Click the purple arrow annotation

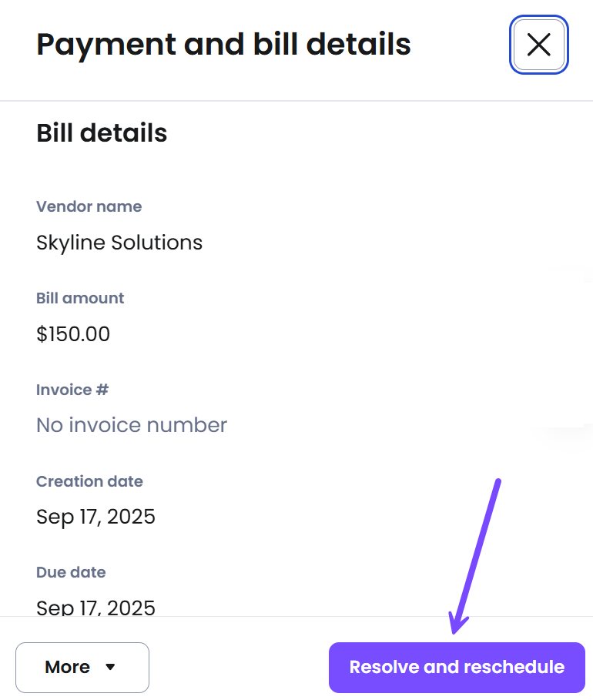pos(476,556)
